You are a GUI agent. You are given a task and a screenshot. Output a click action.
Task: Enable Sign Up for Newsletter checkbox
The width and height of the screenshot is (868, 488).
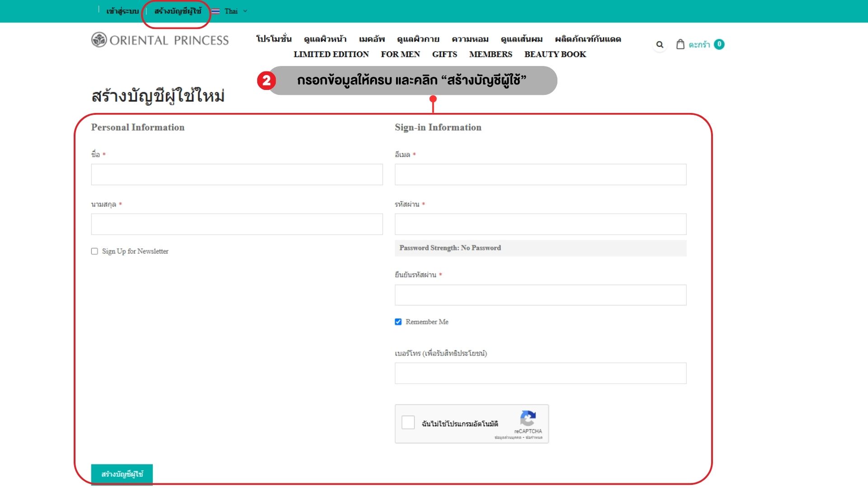94,251
